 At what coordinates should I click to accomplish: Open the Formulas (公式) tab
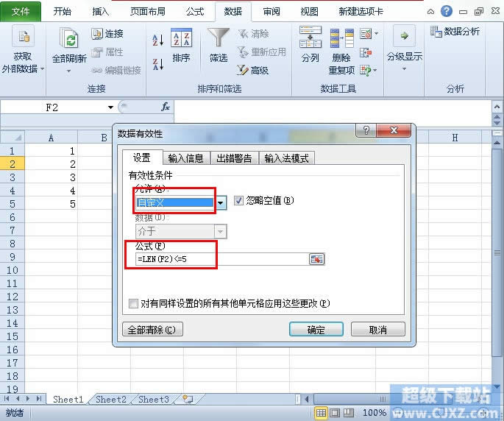click(195, 12)
